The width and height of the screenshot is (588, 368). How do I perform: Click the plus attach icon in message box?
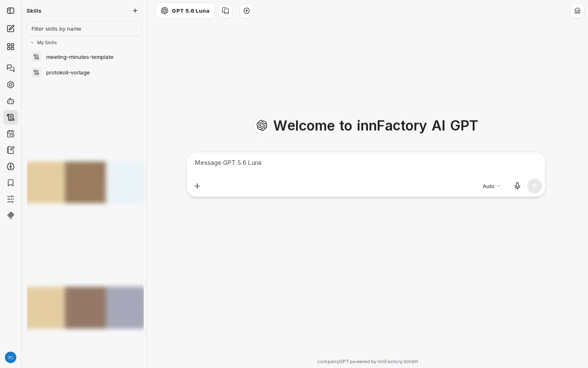click(x=197, y=186)
